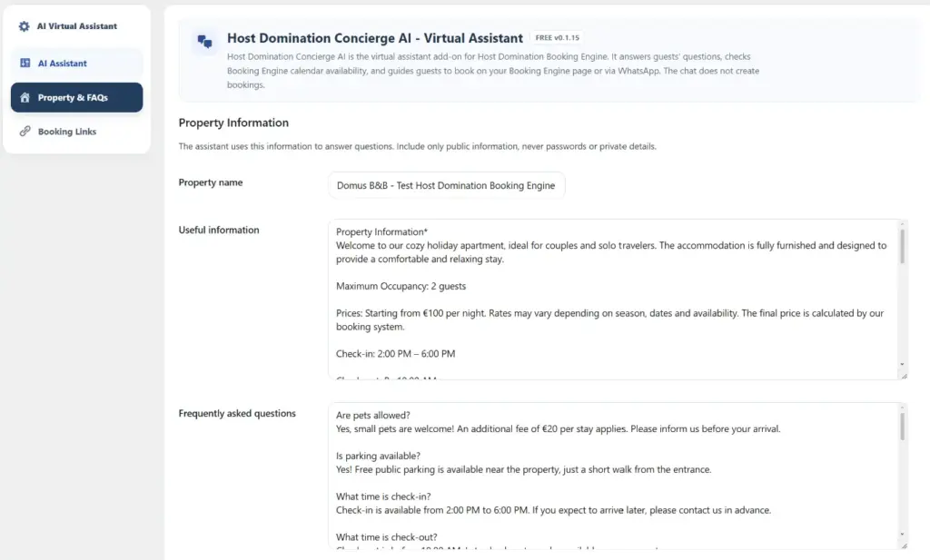Focus the Frequently asked questions text area
The width and height of the screenshot is (930, 560).
click(x=614, y=476)
